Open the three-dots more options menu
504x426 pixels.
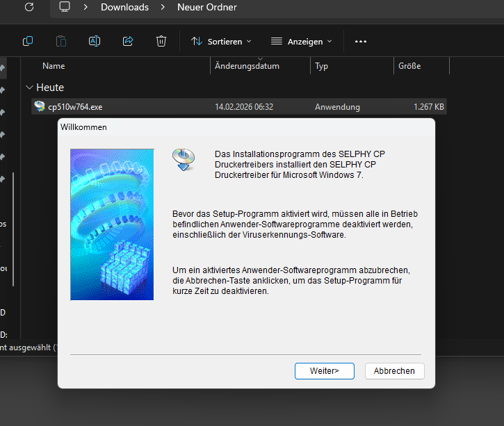point(360,41)
